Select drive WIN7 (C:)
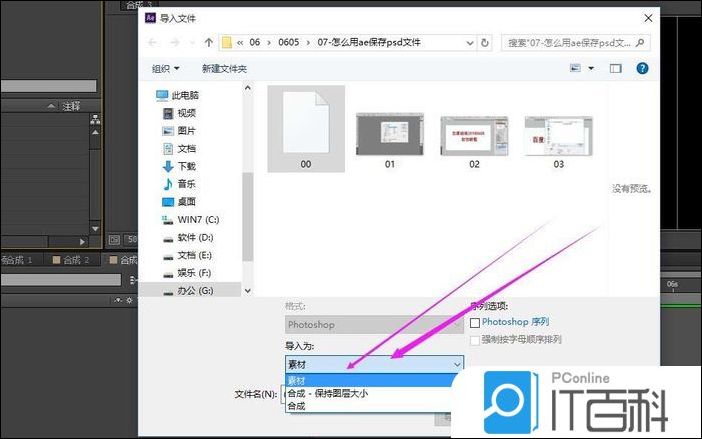The height and width of the screenshot is (439, 702). tap(191, 220)
